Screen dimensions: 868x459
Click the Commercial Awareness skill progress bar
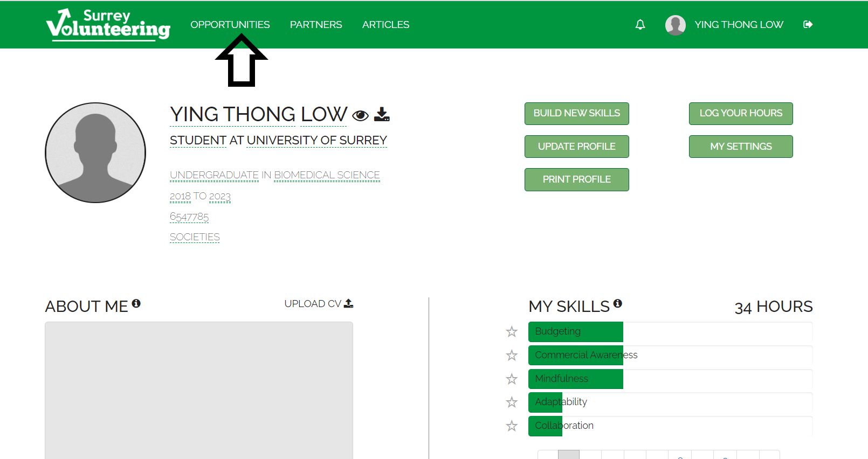click(670, 356)
